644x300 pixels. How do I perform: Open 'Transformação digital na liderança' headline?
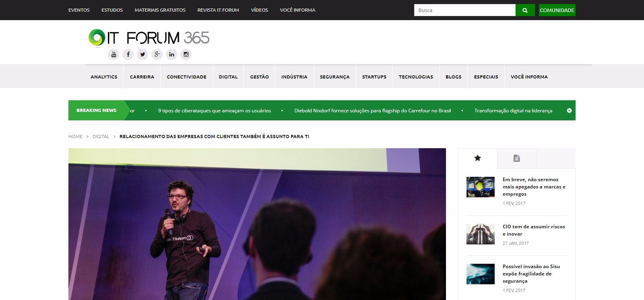[513, 111]
